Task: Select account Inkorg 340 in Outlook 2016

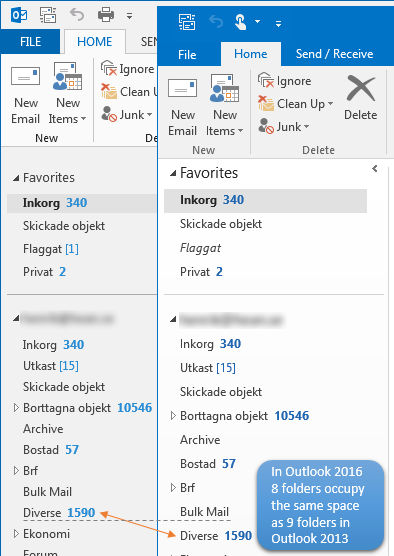Action: tap(210, 344)
